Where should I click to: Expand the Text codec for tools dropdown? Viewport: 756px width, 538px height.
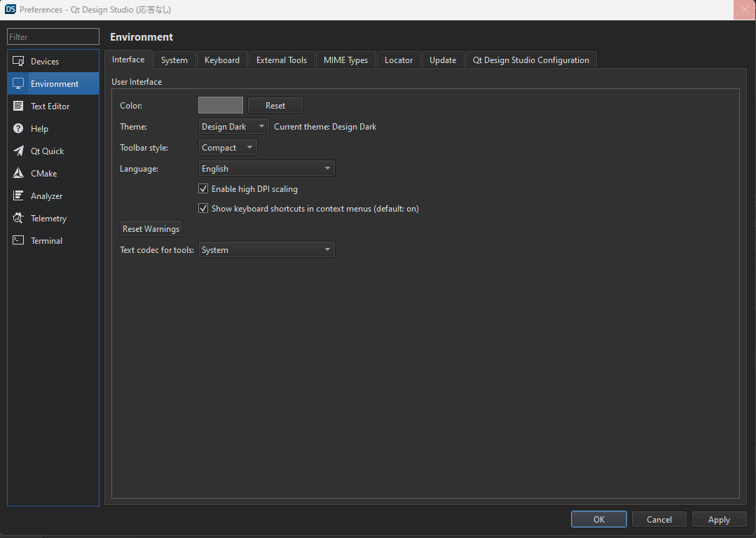coord(267,249)
